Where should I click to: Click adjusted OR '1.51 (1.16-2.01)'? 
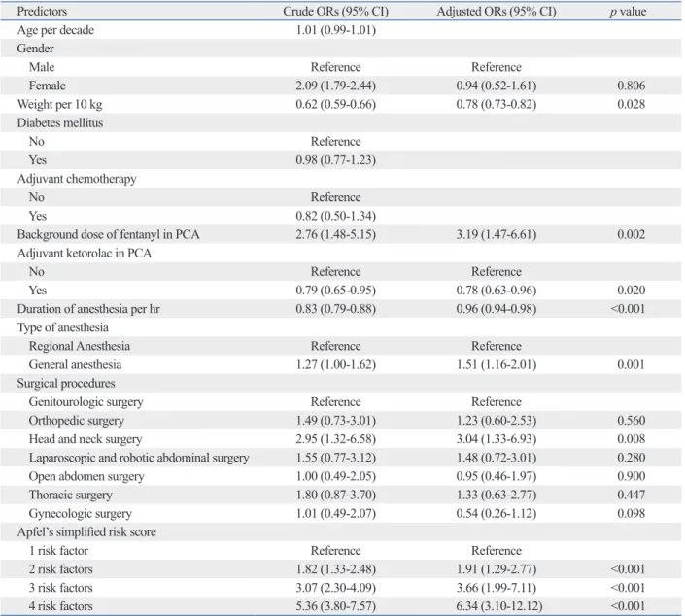(497, 364)
